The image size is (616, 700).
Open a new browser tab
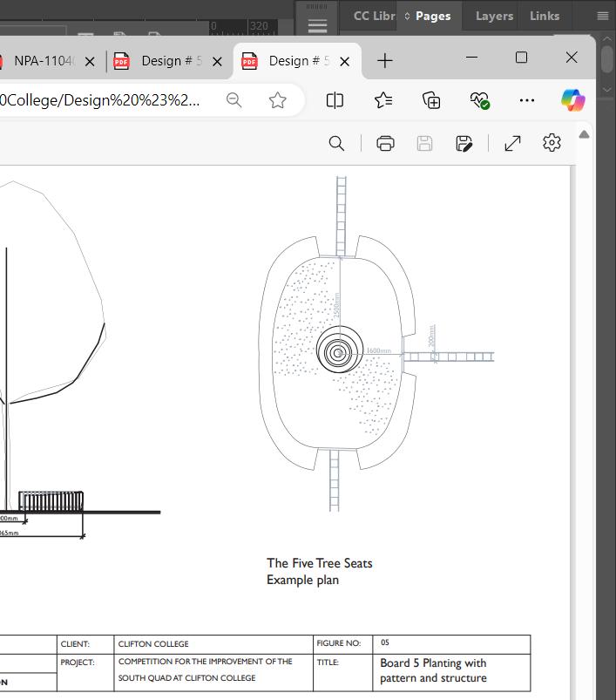[385, 61]
